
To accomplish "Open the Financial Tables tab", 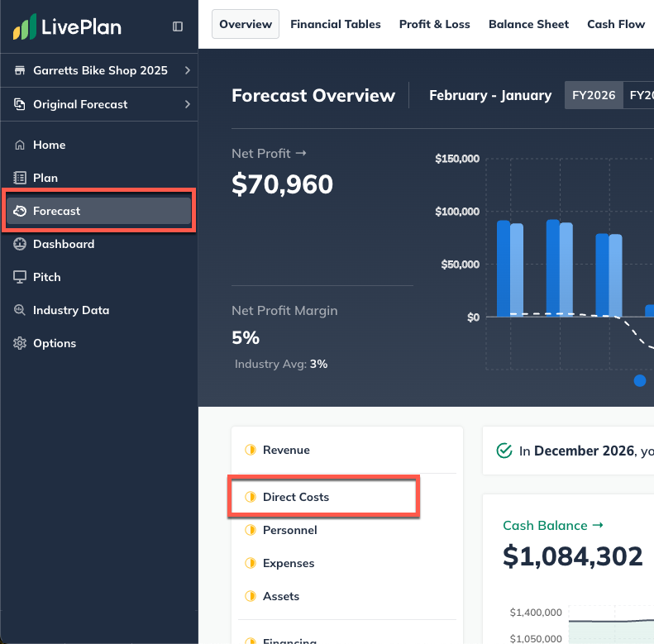I will click(336, 24).
